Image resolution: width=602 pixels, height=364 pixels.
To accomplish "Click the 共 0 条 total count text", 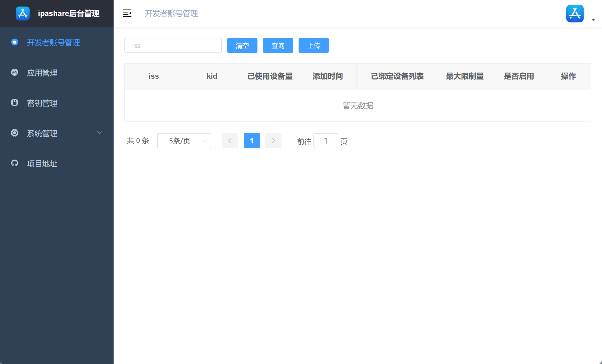I will click(138, 141).
